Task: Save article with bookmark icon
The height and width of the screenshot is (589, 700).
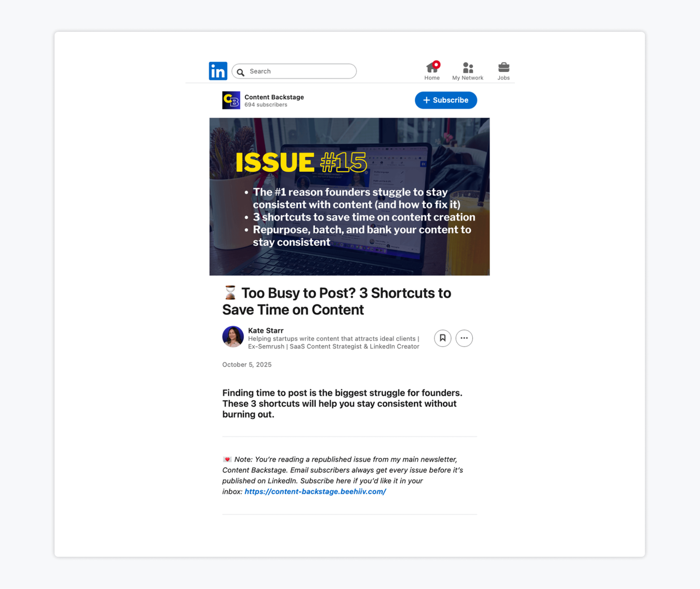Action: pyautogui.click(x=443, y=338)
